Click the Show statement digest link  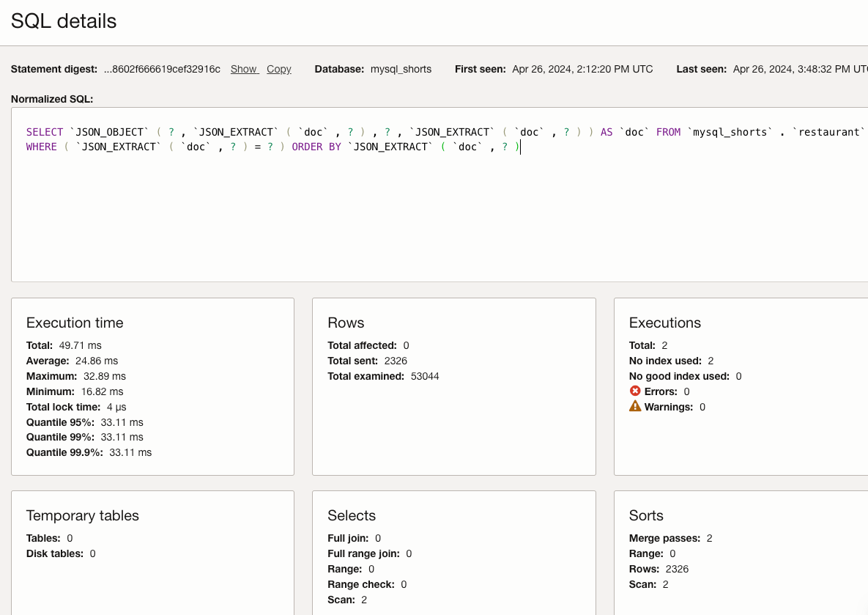coord(244,69)
